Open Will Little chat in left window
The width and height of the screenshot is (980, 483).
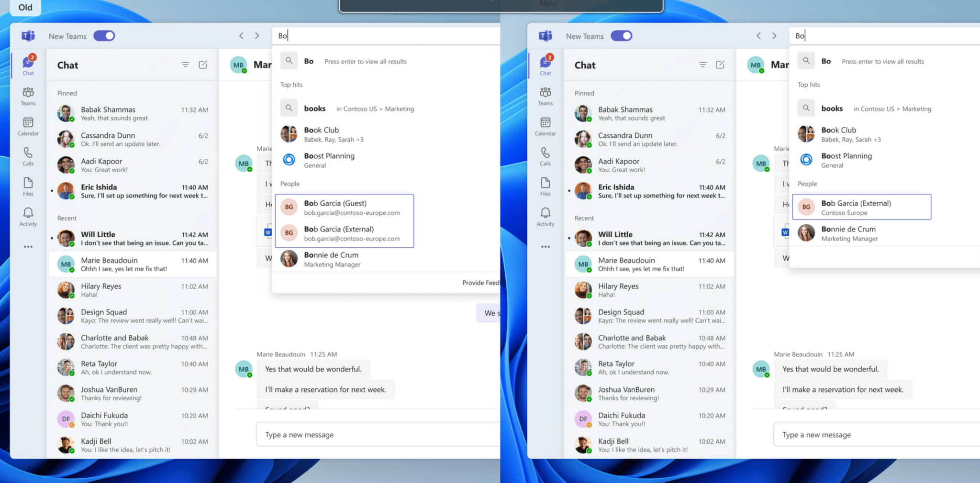pos(133,238)
